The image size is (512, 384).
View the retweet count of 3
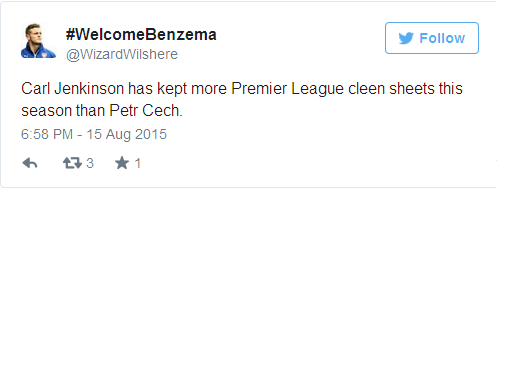click(x=90, y=163)
